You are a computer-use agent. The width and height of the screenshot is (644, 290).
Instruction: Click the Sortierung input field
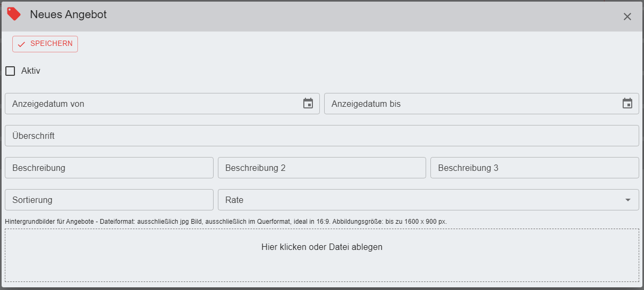click(x=109, y=200)
